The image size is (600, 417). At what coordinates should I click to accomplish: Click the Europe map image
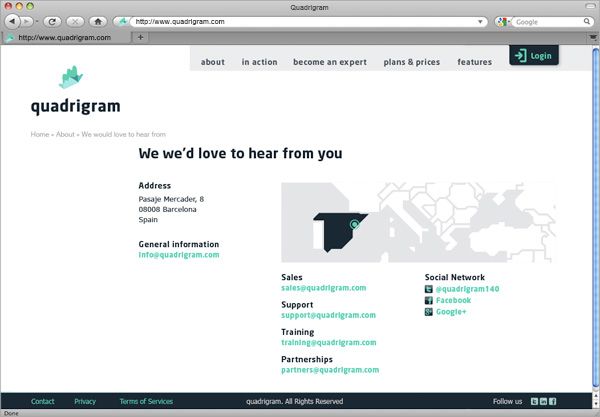tap(418, 222)
